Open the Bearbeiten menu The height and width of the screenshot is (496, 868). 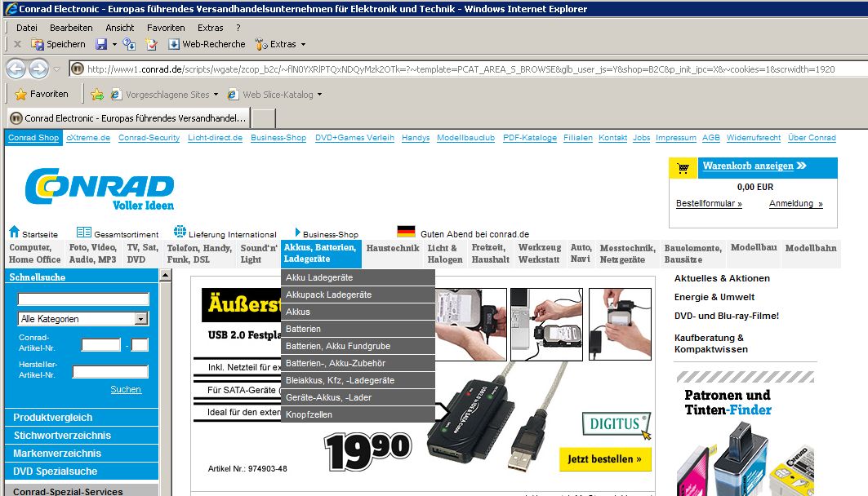coord(70,28)
